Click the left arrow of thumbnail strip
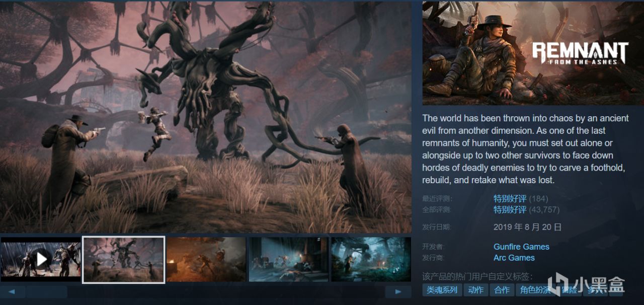Viewport: 644px width, 305px height. [13, 292]
